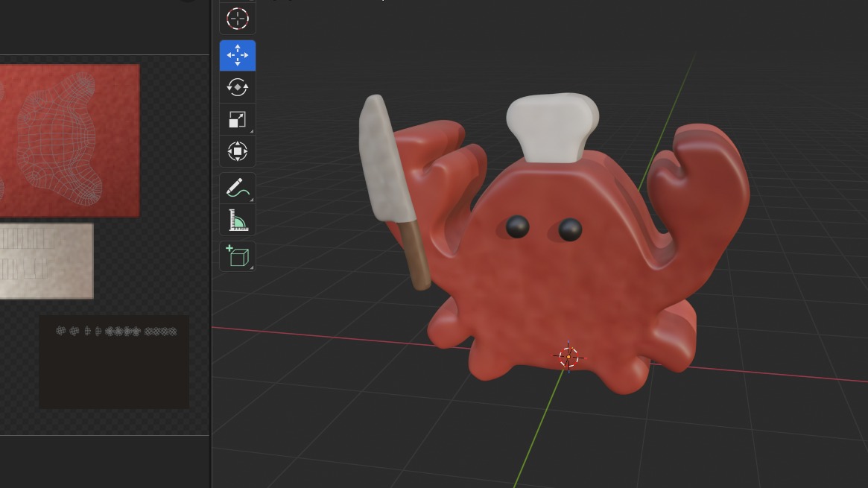Image resolution: width=868 pixels, height=488 pixels.
Task: Click the Scale tool's corner flyout arrow
Action: [x=252, y=132]
